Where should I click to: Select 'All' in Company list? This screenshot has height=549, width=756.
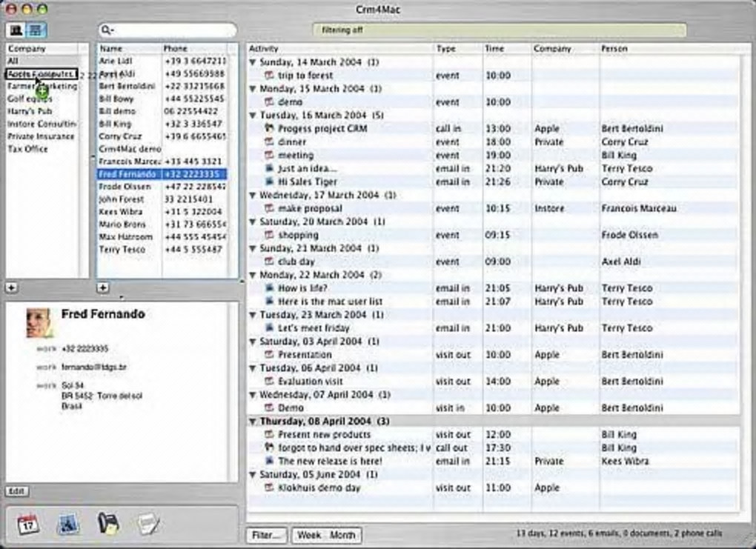[42, 61]
